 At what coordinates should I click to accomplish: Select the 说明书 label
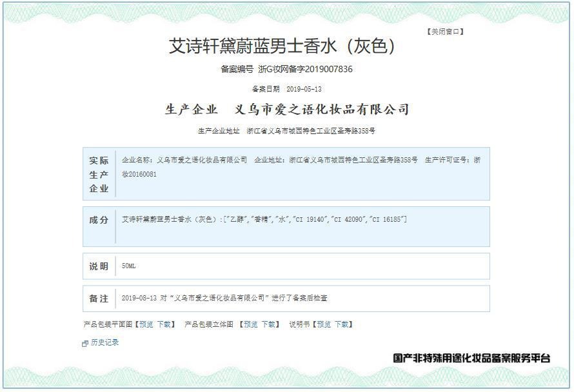coord(299,324)
